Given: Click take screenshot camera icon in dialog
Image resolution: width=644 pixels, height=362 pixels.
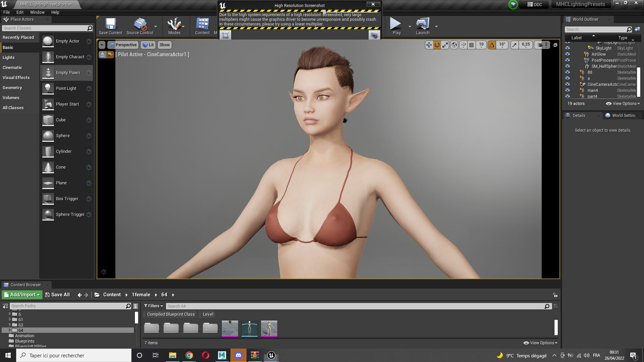Looking at the screenshot, I should tap(374, 35).
